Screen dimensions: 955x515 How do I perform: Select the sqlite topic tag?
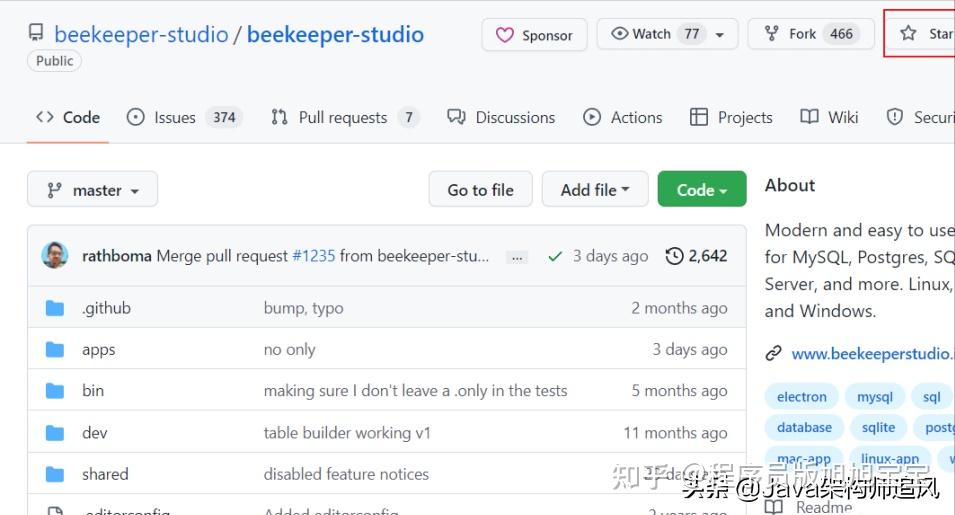point(878,427)
